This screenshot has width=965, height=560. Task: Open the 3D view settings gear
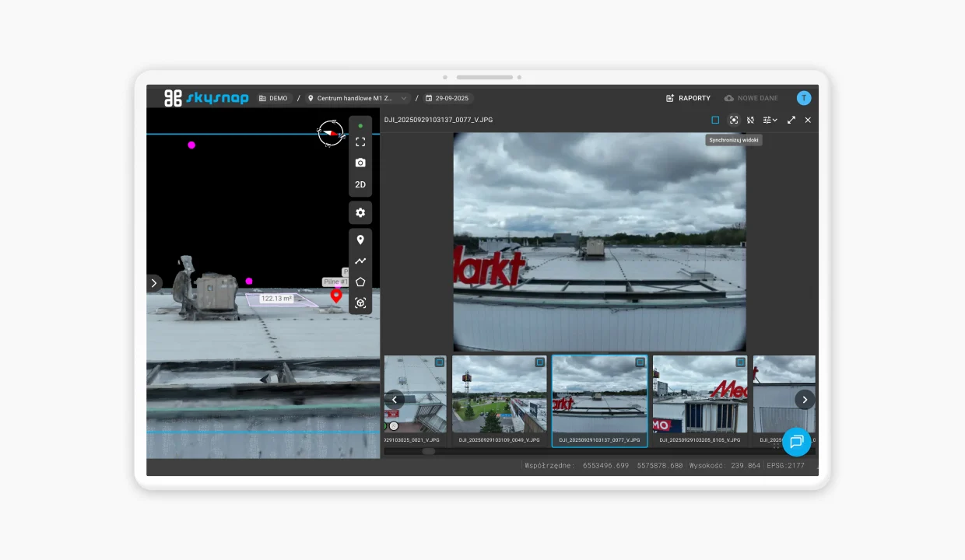pyautogui.click(x=360, y=212)
